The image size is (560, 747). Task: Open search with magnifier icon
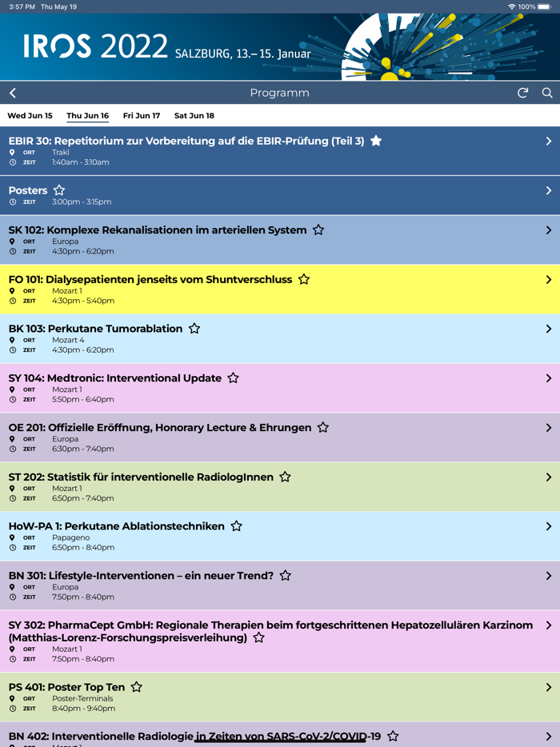tap(547, 93)
